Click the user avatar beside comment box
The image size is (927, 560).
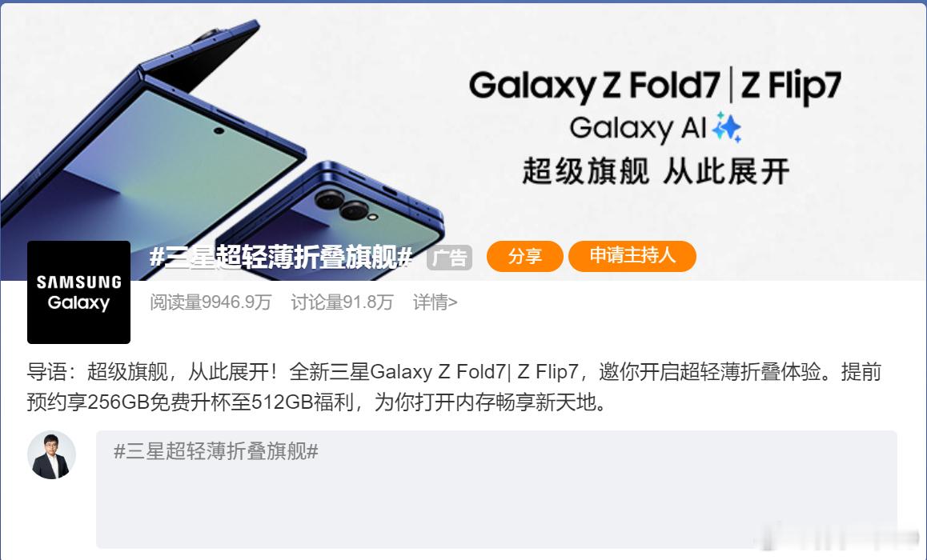pos(51,455)
